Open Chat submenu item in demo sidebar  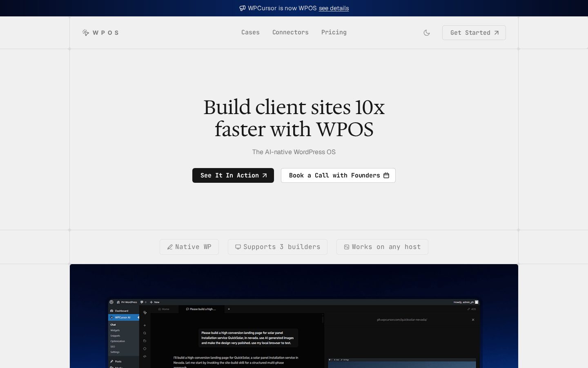click(x=113, y=325)
